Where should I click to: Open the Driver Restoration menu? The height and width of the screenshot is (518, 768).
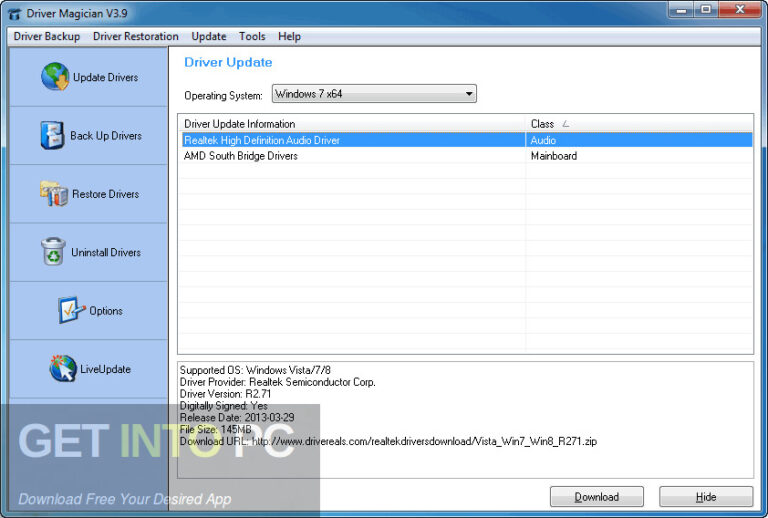coord(136,36)
